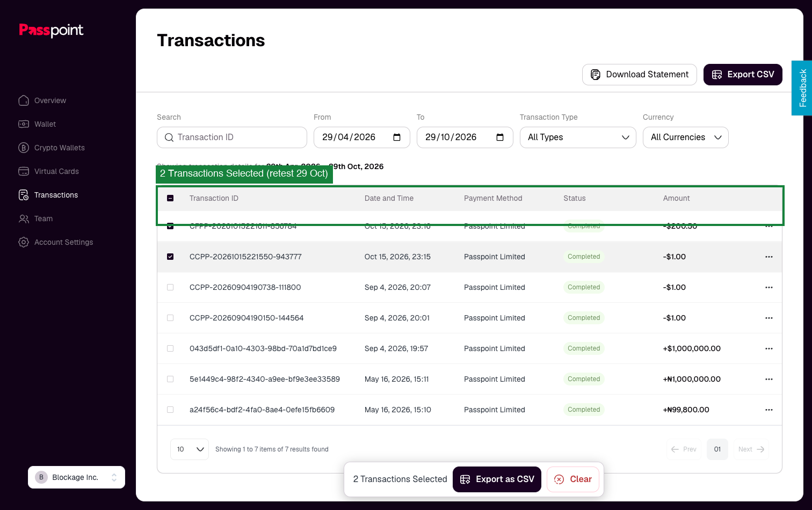
Task: Go to the Next results page
Action: [x=751, y=449]
